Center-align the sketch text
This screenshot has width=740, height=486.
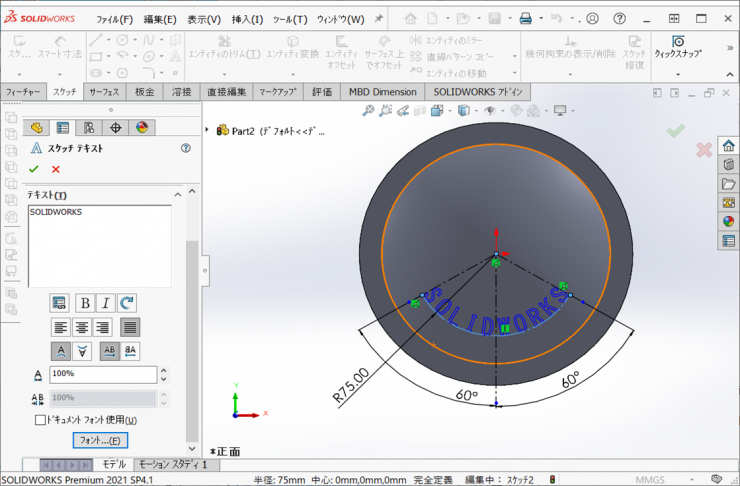tap(82, 327)
